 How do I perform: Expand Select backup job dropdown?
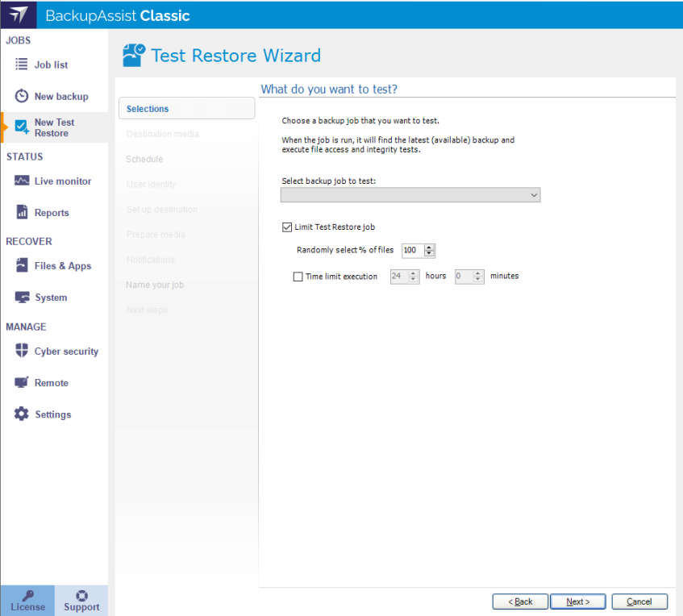[x=534, y=195]
